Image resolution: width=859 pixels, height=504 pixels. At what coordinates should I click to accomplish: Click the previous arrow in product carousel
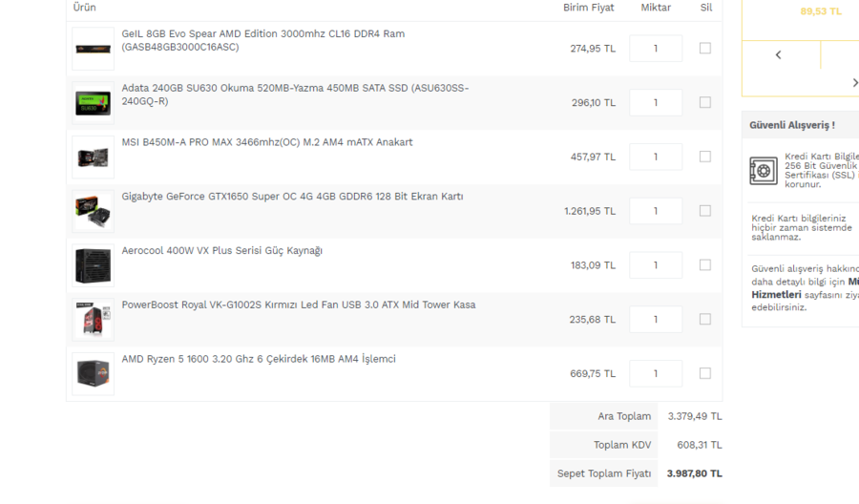point(779,54)
